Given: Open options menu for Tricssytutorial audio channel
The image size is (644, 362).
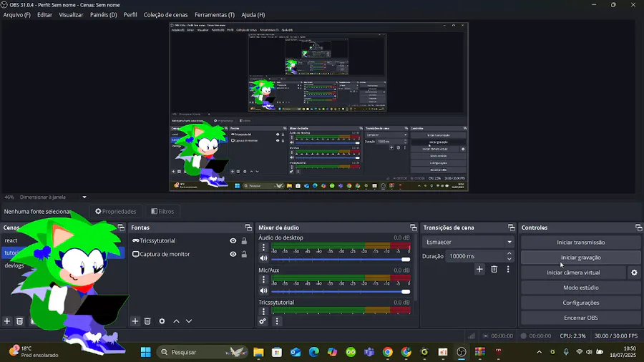Looking at the screenshot, I should click(263, 310).
